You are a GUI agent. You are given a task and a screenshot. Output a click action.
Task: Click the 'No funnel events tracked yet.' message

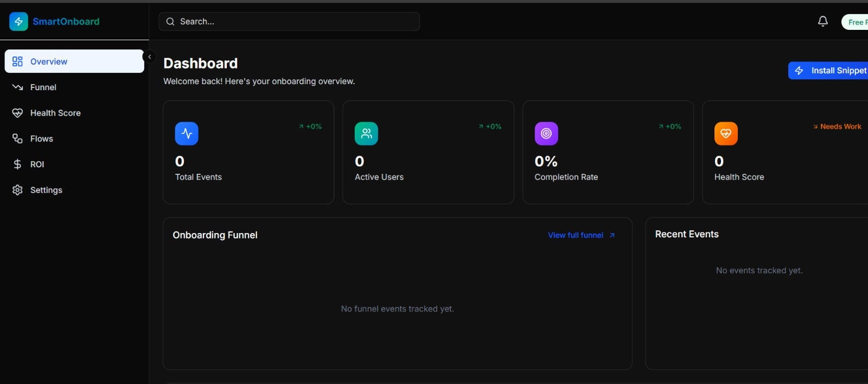tap(398, 309)
